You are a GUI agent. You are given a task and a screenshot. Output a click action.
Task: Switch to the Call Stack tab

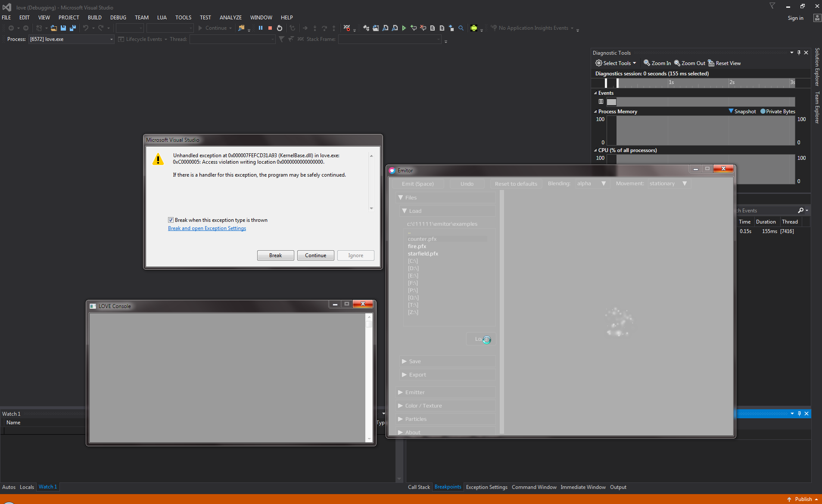click(419, 487)
